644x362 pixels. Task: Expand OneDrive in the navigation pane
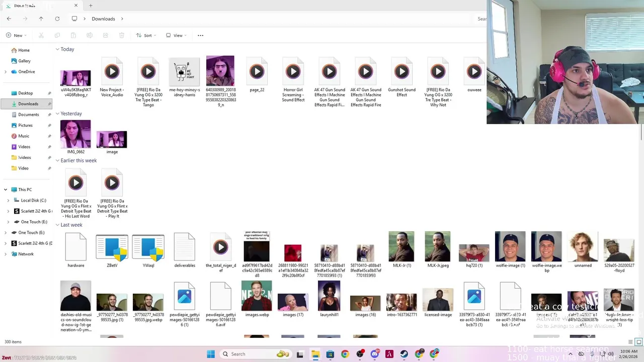6,72
